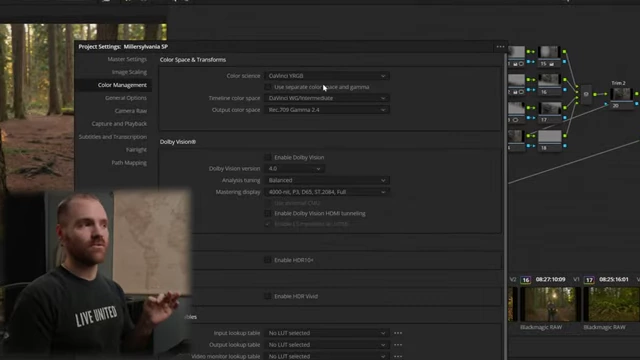Open options for Video monitor lookup table
The image size is (640, 360).
(x=398, y=356)
